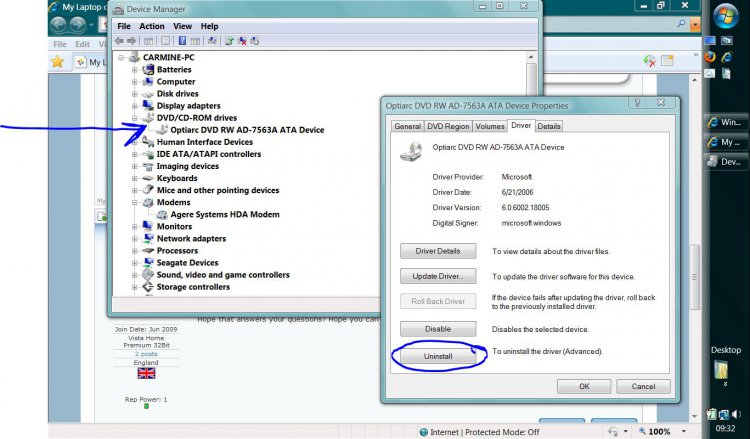Viewport: 750px width, 439px height.
Task: Expand the Monitors node
Action: tap(135, 227)
